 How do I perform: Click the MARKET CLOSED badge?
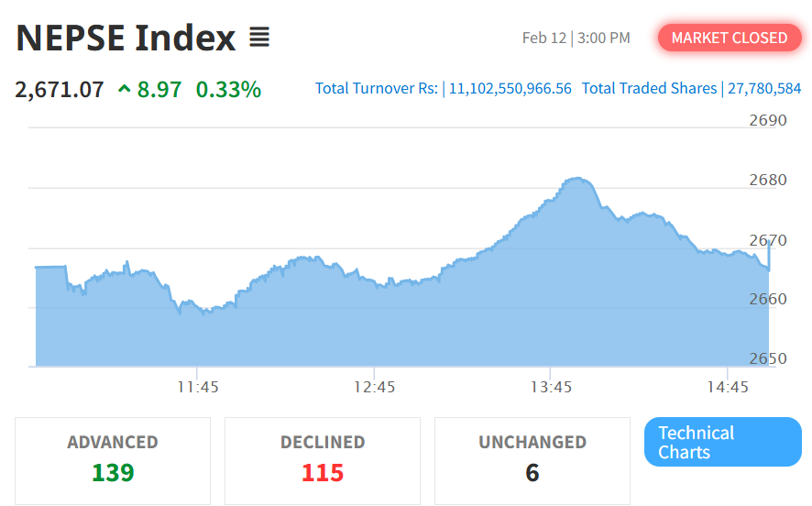click(x=729, y=38)
